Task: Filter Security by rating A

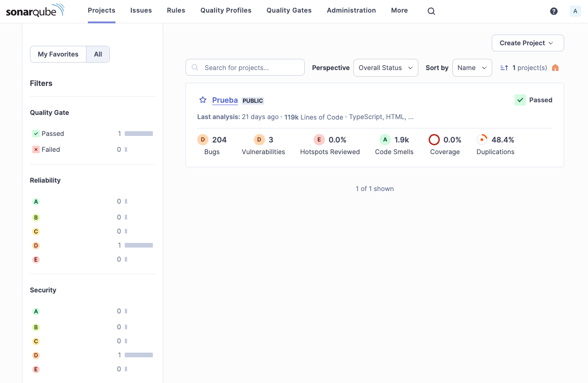Action: pos(93,311)
